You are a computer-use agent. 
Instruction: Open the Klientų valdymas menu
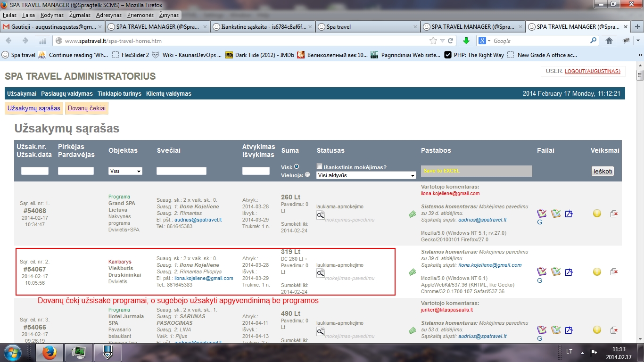[169, 94]
